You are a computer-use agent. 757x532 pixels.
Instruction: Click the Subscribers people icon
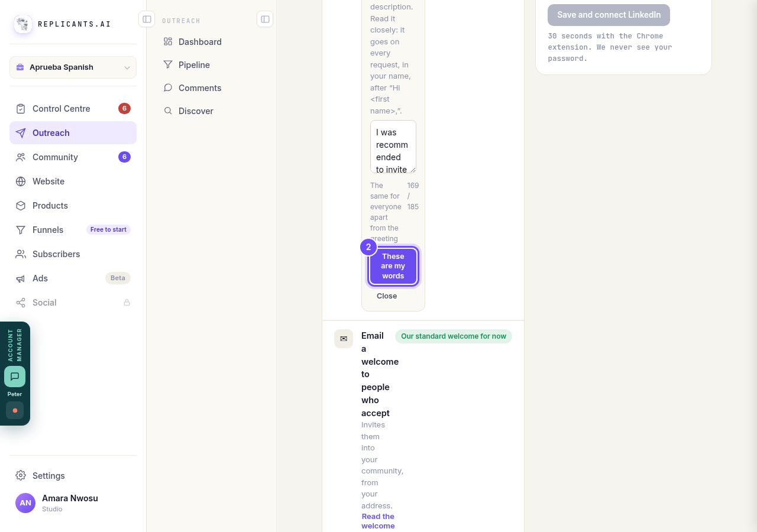coord(21,254)
